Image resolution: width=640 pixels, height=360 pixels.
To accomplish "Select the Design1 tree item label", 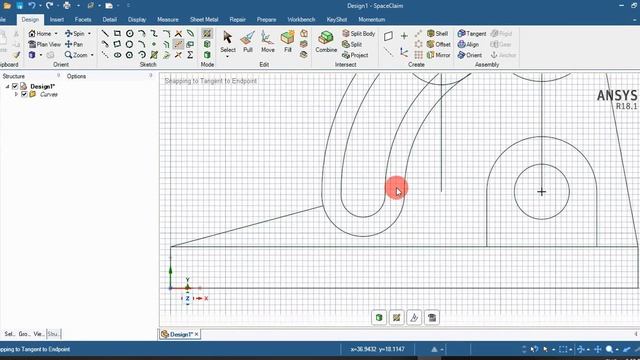I will point(42,86).
